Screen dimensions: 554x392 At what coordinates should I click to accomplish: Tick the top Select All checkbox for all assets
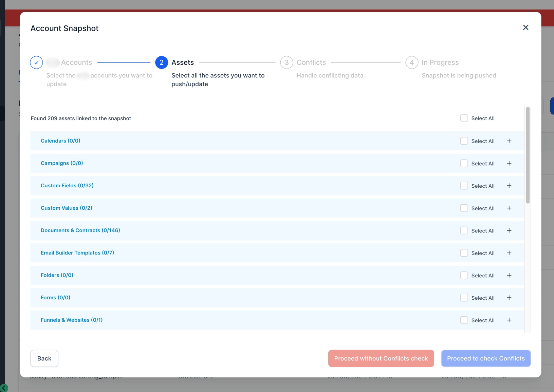(x=464, y=118)
